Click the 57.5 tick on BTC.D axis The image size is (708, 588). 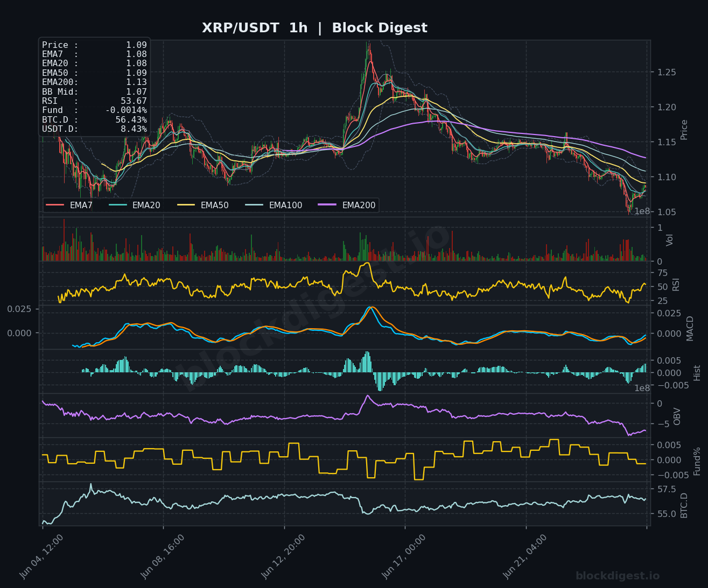[x=667, y=489]
